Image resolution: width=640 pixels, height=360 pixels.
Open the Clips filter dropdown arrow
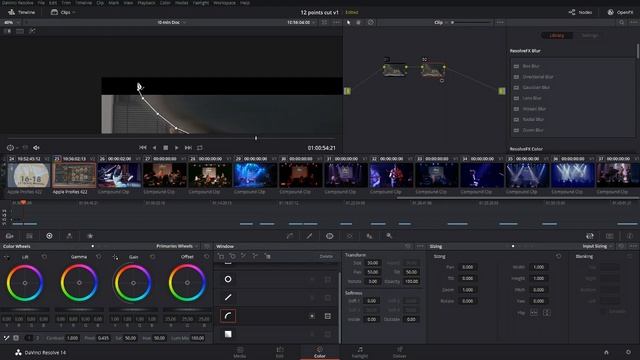click(73, 12)
